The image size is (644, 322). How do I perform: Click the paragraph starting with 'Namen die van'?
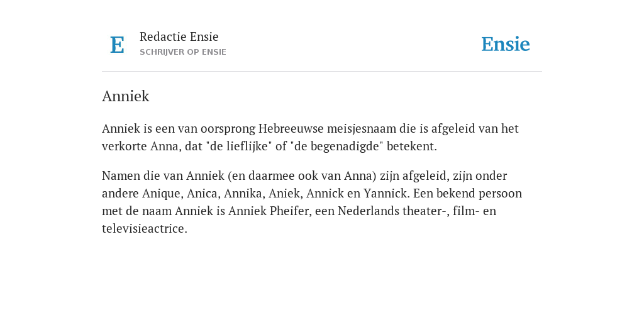tap(312, 202)
